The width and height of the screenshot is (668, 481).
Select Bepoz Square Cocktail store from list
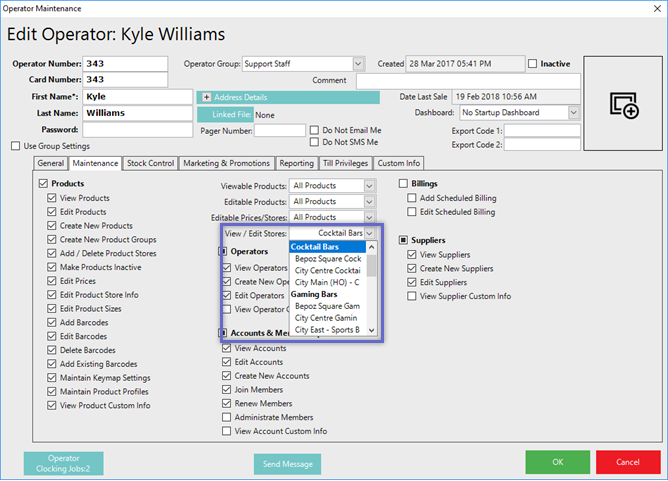(x=327, y=258)
